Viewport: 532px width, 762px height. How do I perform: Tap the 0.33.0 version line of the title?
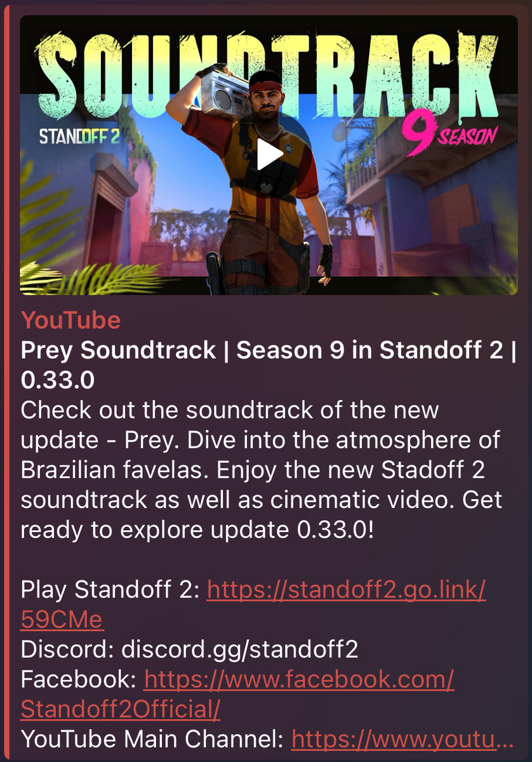[58, 380]
